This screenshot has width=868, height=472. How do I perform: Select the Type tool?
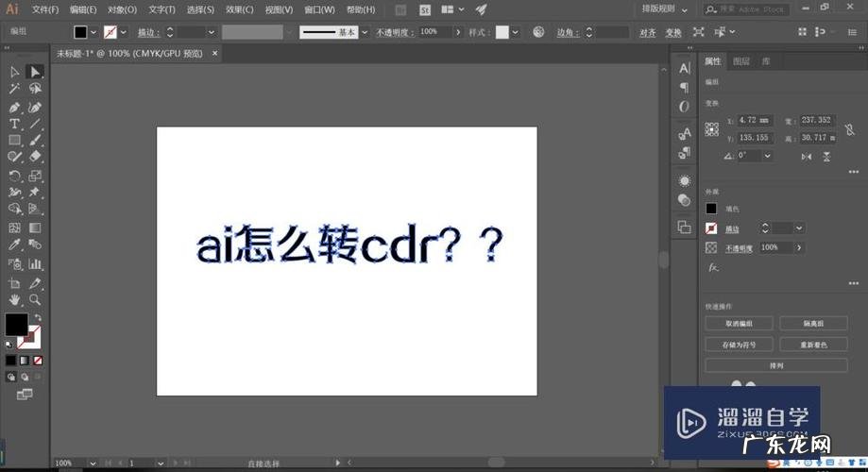click(15, 124)
